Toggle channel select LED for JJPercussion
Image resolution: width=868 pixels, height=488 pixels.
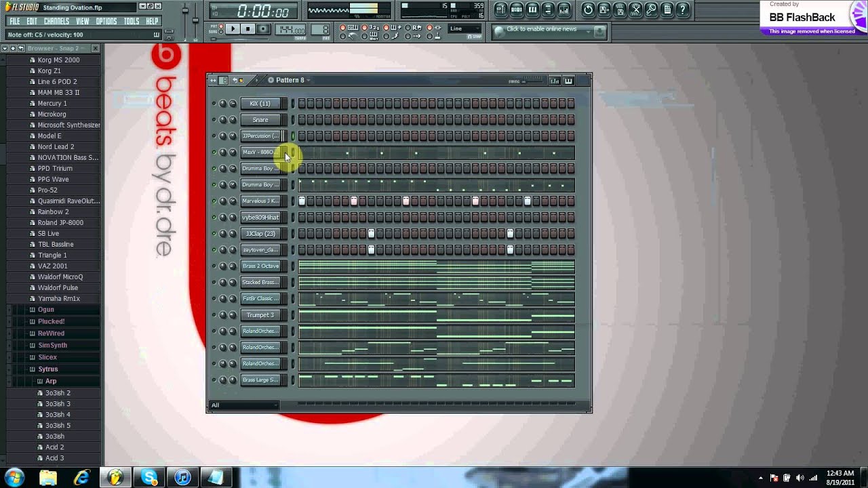point(293,136)
